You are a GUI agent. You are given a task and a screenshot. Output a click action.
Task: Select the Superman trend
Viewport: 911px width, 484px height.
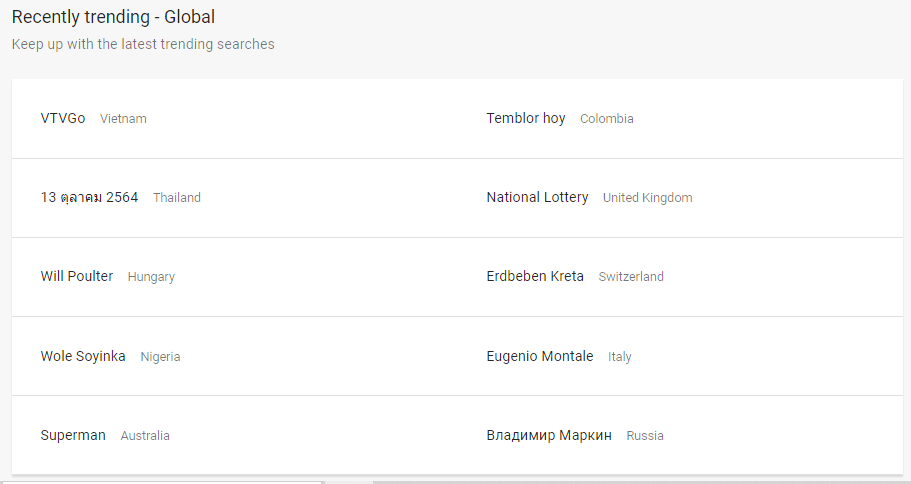click(73, 435)
